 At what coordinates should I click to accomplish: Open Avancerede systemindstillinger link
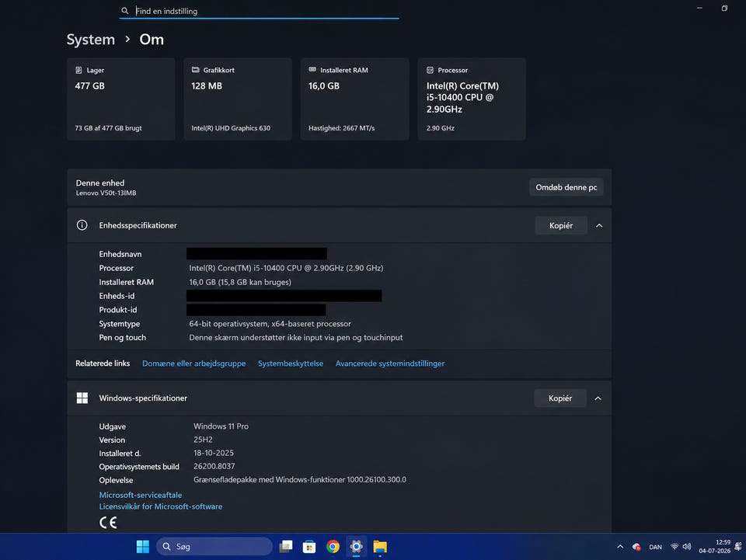tap(390, 363)
